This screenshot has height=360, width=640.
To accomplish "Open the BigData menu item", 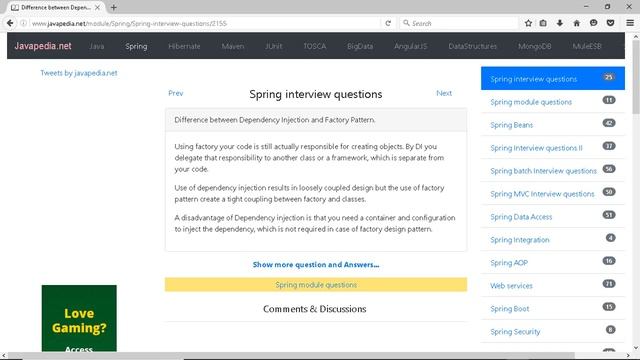I will click(360, 46).
